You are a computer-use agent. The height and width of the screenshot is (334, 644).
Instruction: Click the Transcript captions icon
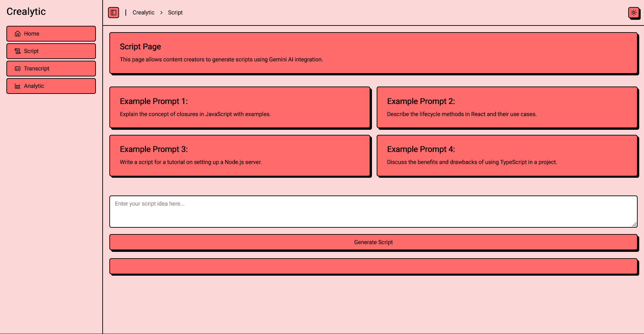18,69
